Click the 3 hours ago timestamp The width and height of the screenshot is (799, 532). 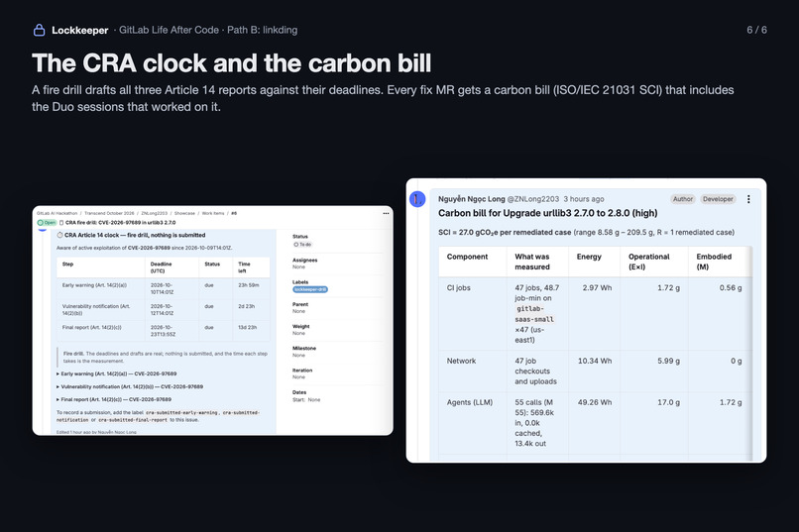tap(584, 199)
